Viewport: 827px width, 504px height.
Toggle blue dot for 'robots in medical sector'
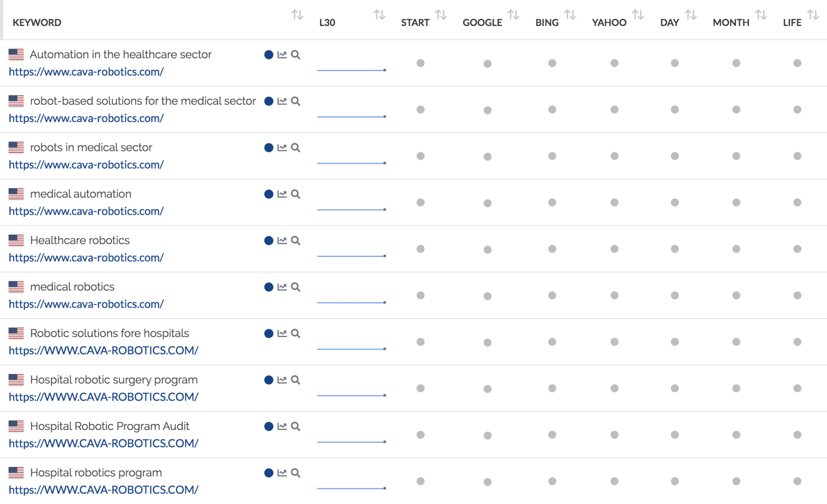point(269,148)
